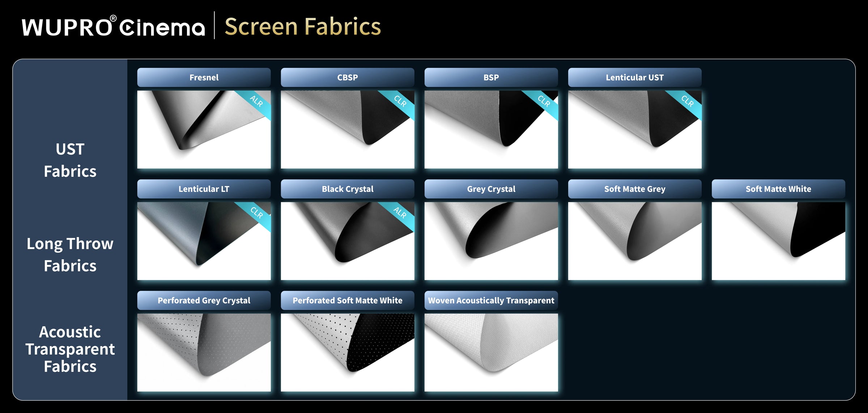868x413 pixels.
Task: Open Perforated Soft Matte White sample image
Action: pos(348,352)
